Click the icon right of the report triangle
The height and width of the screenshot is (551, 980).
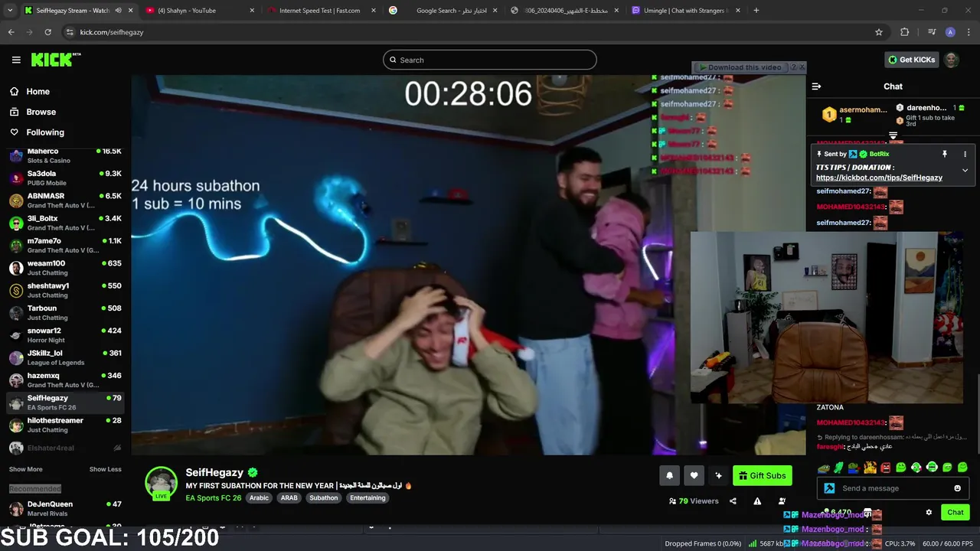782,501
